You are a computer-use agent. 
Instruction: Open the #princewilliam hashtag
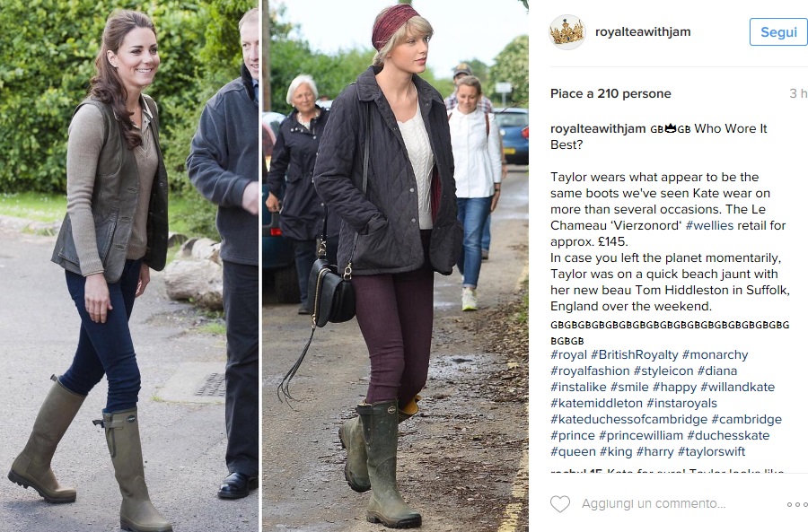(641, 436)
